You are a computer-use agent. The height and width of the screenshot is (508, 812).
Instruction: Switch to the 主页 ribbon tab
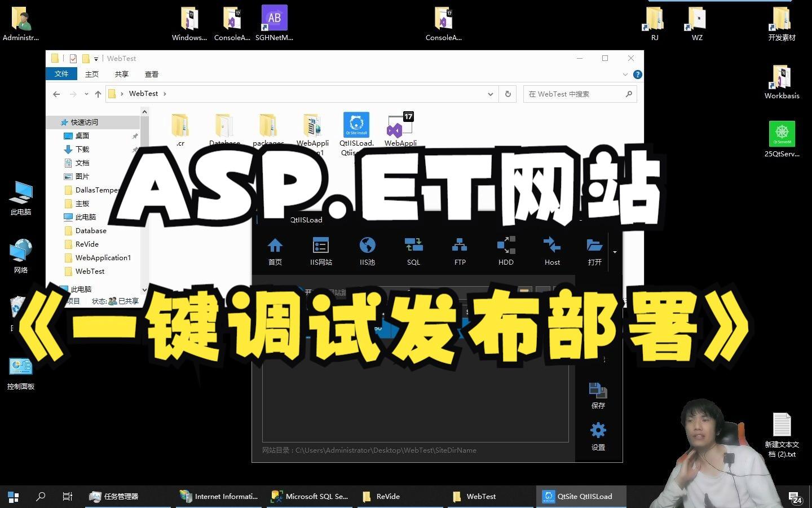coord(91,74)
